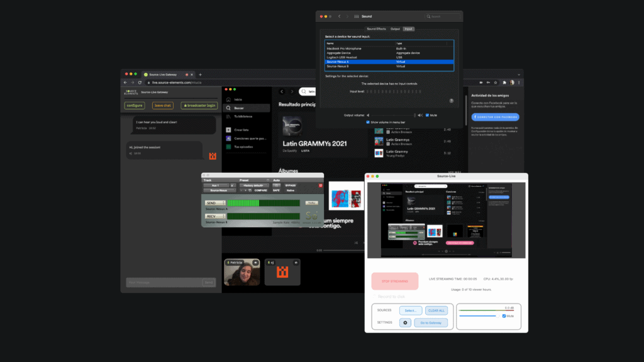Close the Source-Live Gateway browser tab
The height and width of the screenshot is (362, 644).
[x=192, y=75]
